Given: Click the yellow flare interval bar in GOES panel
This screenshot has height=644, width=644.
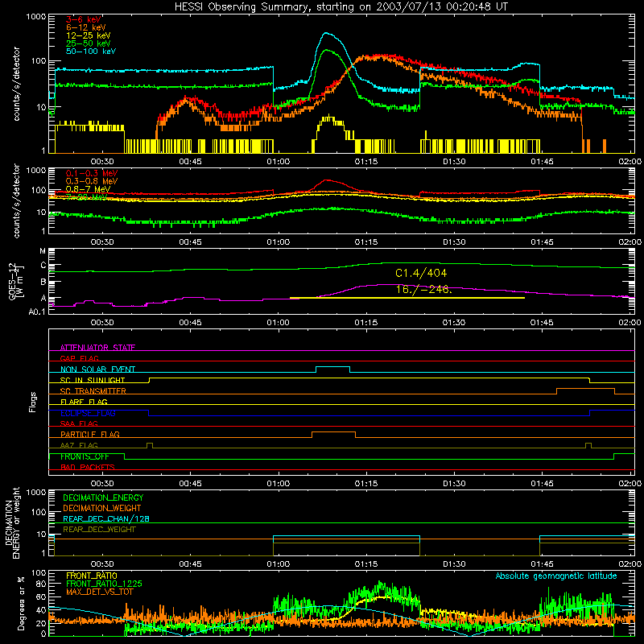Looking at the screenshot, I should [x=407, y=298].
